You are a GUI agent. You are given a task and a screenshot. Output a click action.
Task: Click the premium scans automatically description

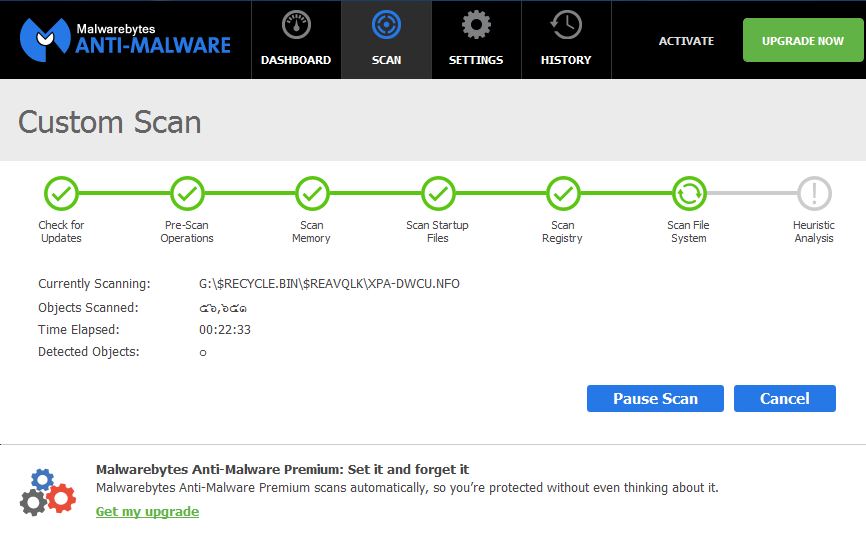[407, 488]
